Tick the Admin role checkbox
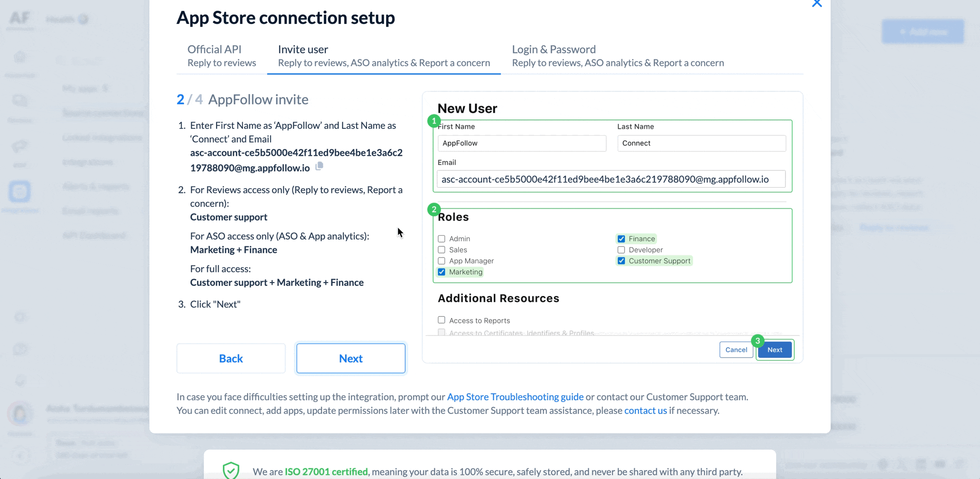This screenshot has width=980, height=479. click(441, 239)
